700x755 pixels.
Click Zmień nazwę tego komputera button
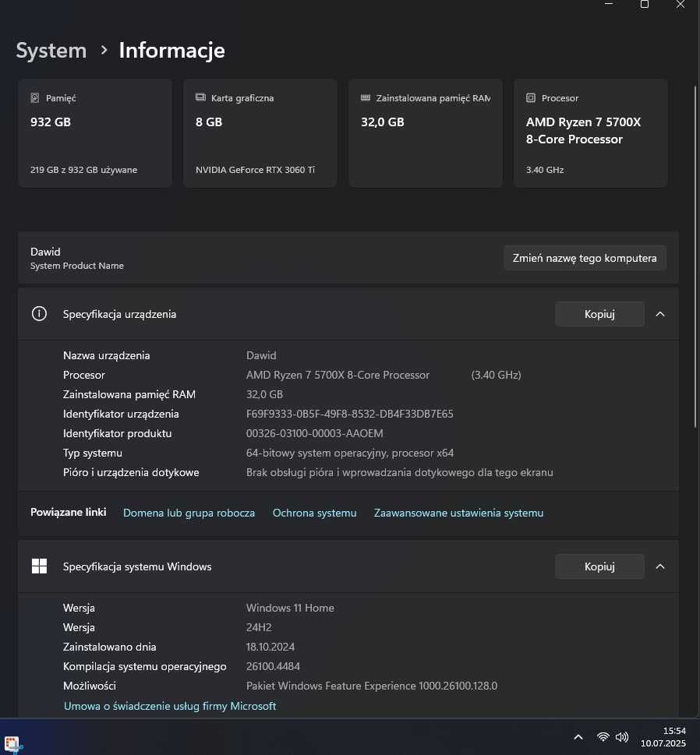(585, 258)
